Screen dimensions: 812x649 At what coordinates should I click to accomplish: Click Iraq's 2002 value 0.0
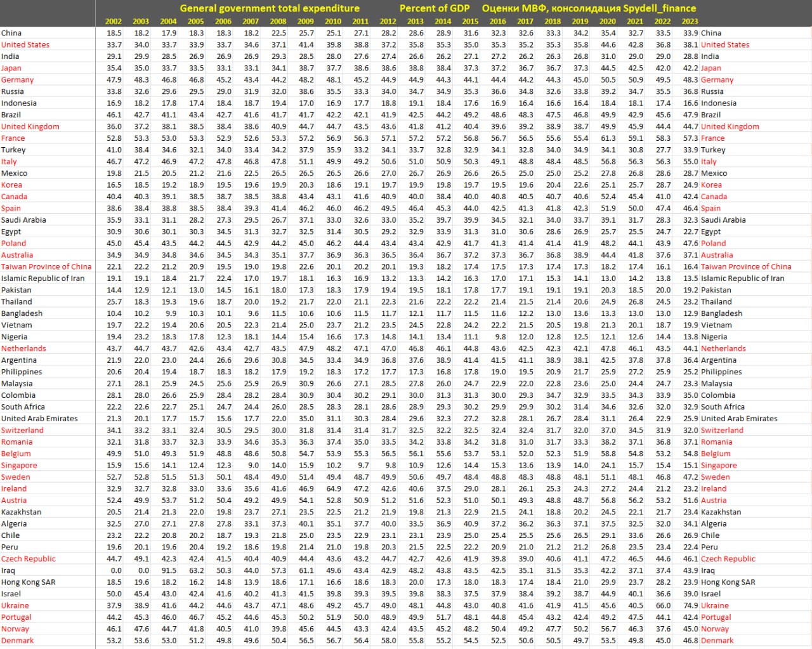(116, 571)
